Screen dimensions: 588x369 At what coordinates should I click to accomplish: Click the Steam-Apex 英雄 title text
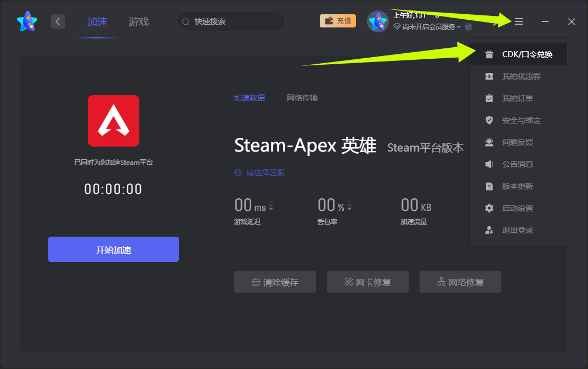pos(306,146)
